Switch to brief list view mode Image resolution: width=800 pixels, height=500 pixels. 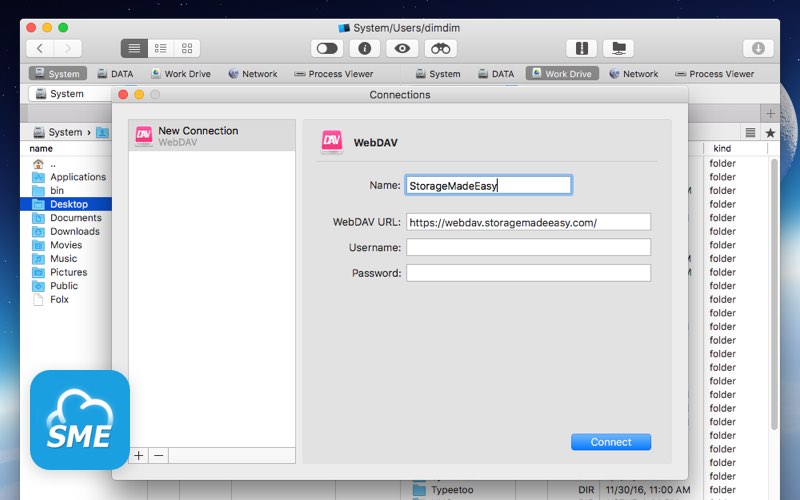[161, 48]
